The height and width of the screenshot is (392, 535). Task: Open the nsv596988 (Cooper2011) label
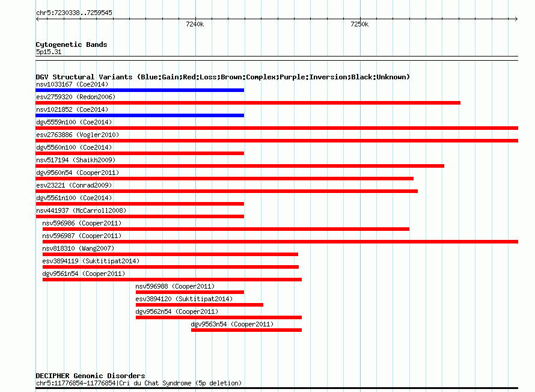[x=175, y=286]
